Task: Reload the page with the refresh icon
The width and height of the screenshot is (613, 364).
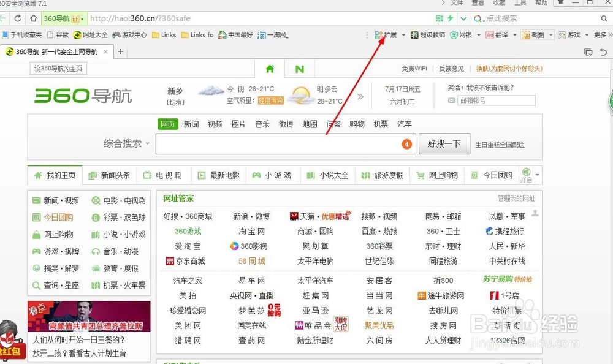Action: pos(18,18)
